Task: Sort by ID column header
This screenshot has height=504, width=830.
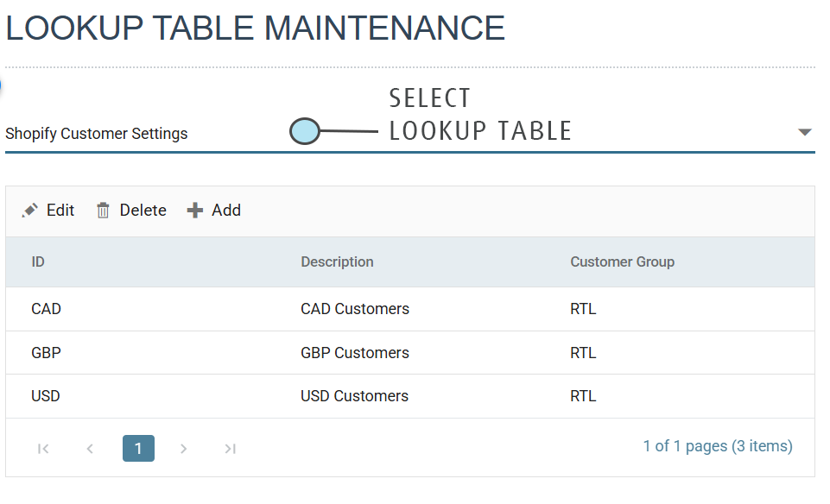Action: tap(38, 261)
